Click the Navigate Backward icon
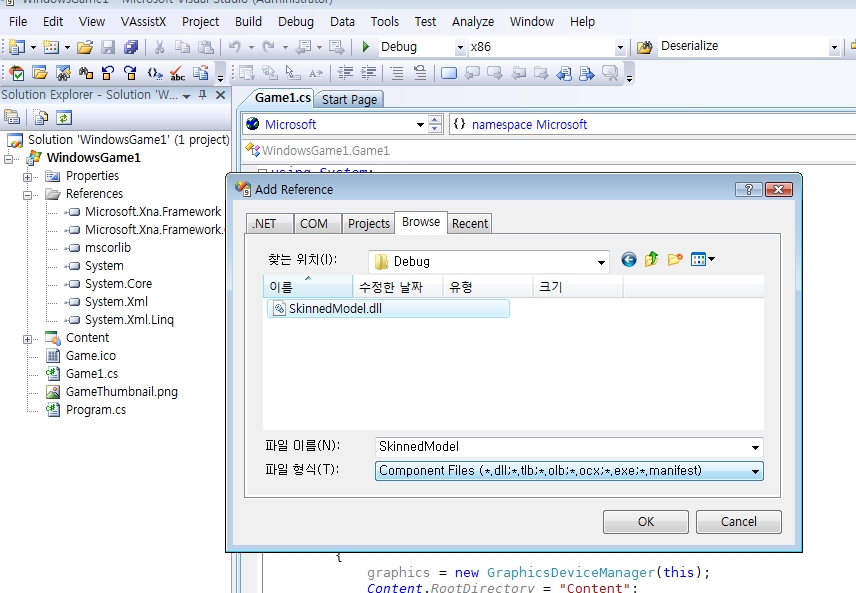This screenshot has height=593, width=856. pos(303,47)
